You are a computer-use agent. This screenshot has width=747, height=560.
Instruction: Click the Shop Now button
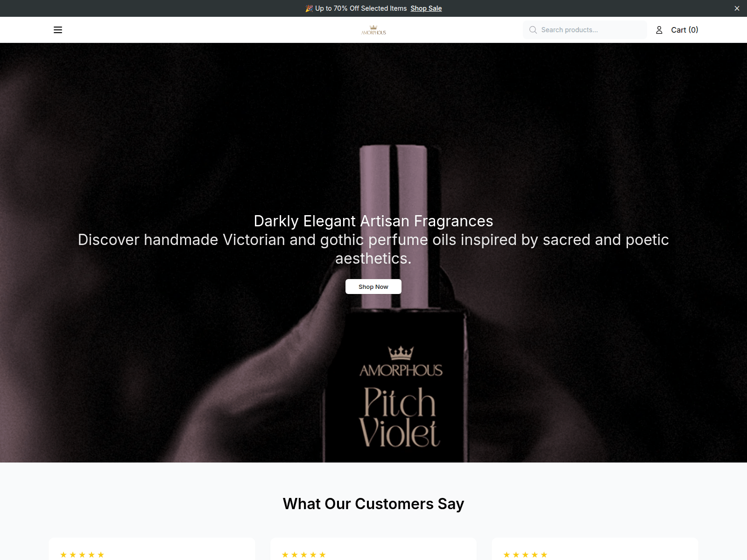click(x=373, y=287)
